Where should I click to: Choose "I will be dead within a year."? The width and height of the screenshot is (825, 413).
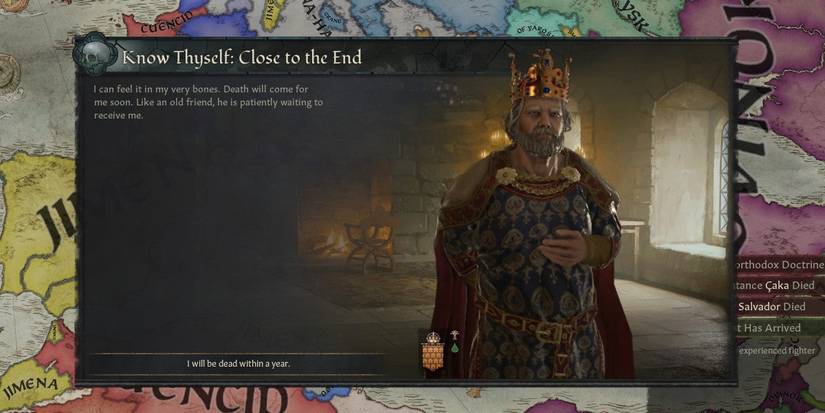click(238, 364)
